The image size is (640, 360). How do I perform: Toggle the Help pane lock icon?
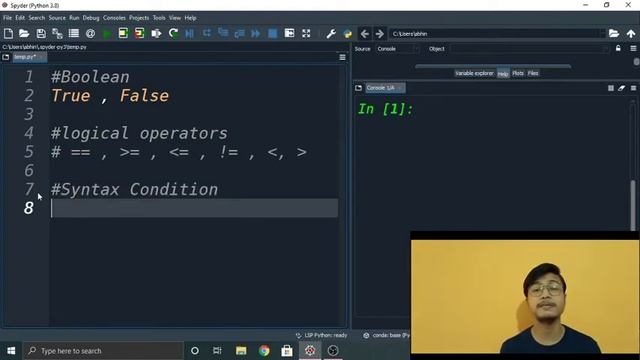tap(618, 49)
